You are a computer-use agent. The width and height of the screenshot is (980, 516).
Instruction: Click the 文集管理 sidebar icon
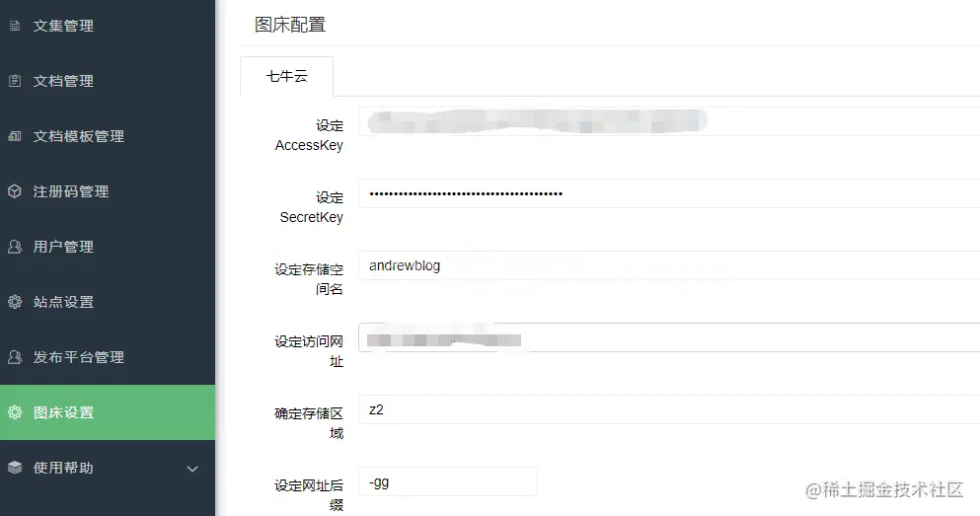click(15, 26)
